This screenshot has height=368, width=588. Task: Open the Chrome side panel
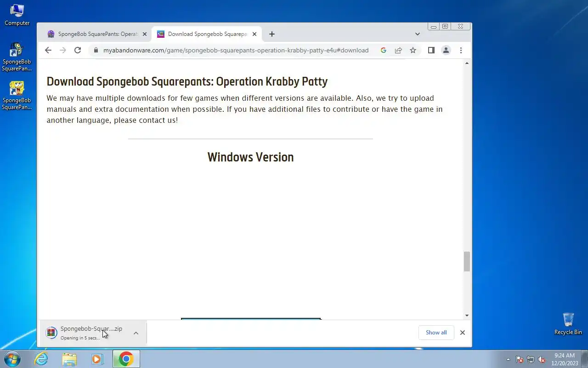point(431,50)
